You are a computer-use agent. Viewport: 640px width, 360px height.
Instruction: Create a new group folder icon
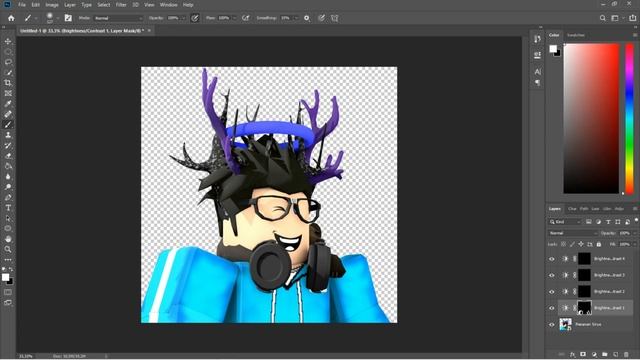coord(604,354)
